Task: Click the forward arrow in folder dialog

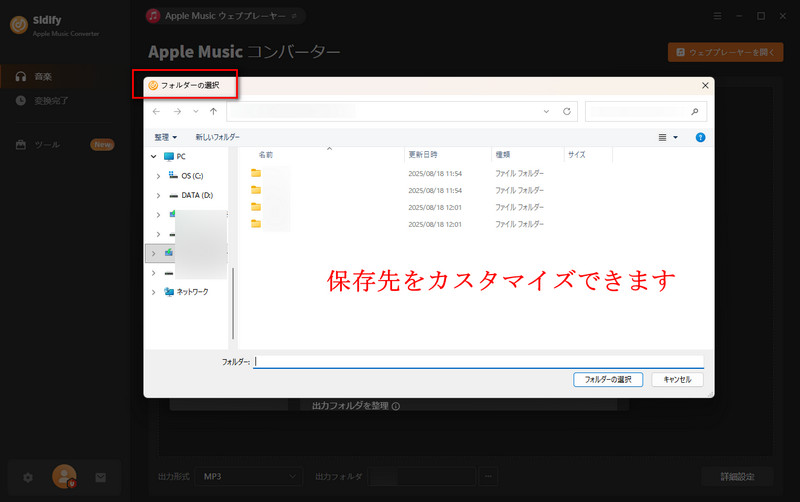Action: (x=177, y=112)
